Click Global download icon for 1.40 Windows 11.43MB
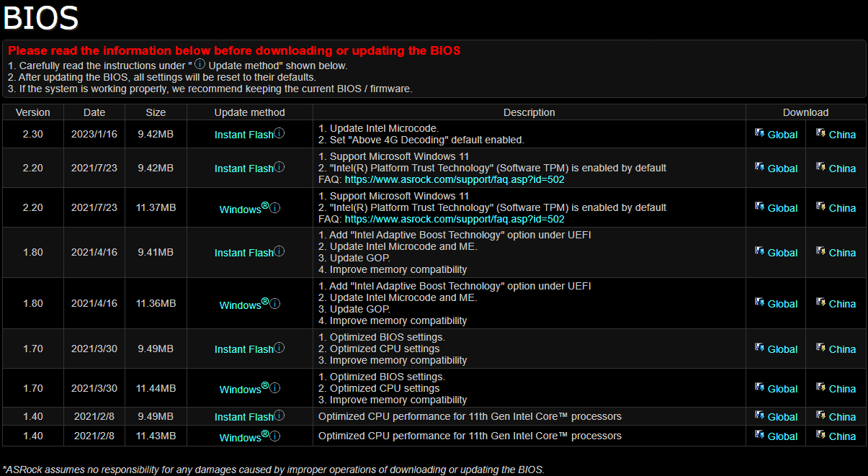This screenshot has width=868, height=476. [759, 435]
